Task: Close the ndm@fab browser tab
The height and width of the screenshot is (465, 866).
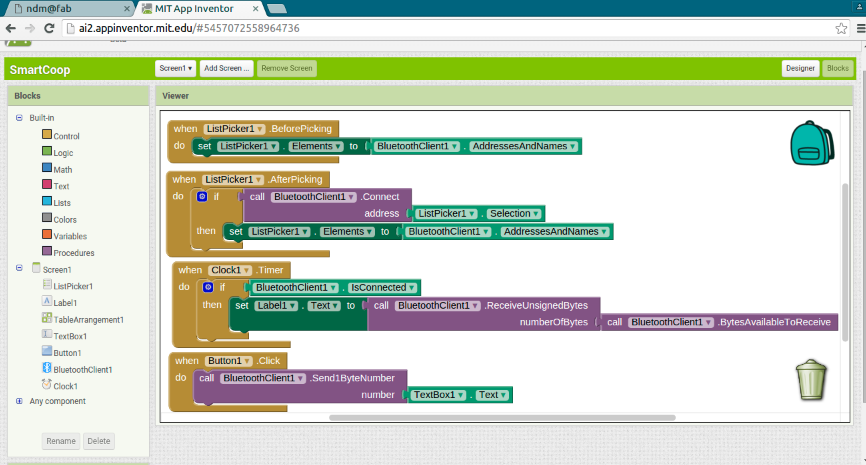Action: tap(126, 8)
